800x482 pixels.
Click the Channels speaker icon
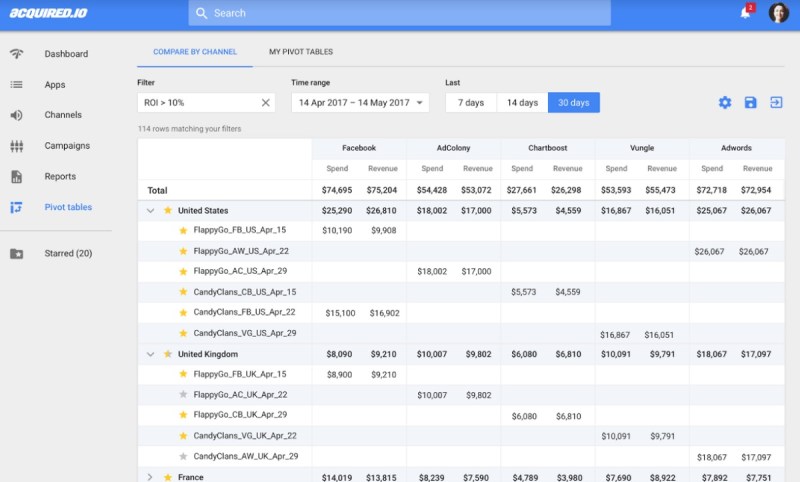16,115
